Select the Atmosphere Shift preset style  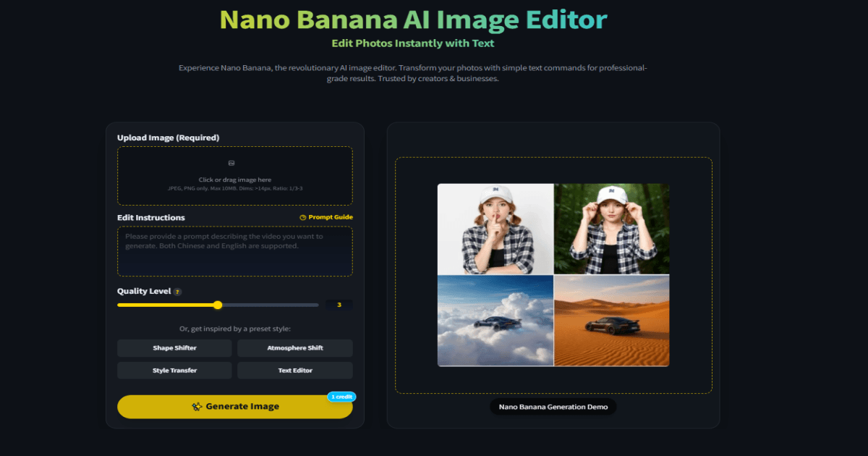(x=294, y=348)
